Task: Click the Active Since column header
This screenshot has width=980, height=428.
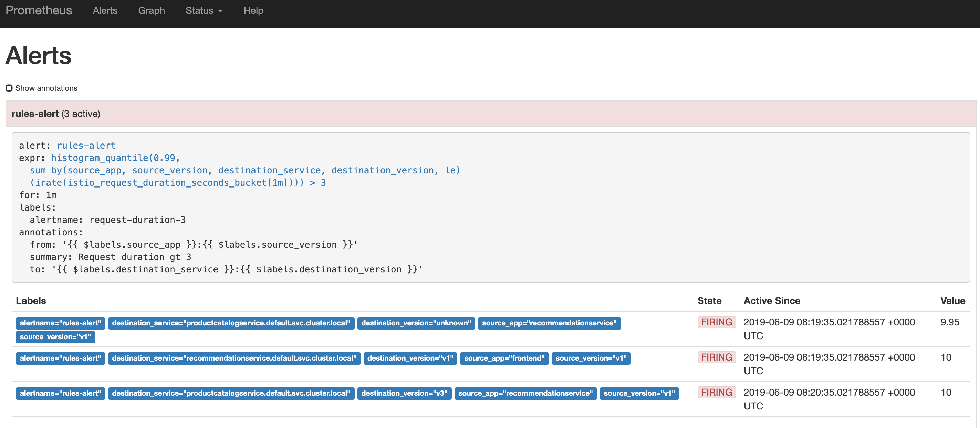Action: [772, 301]
